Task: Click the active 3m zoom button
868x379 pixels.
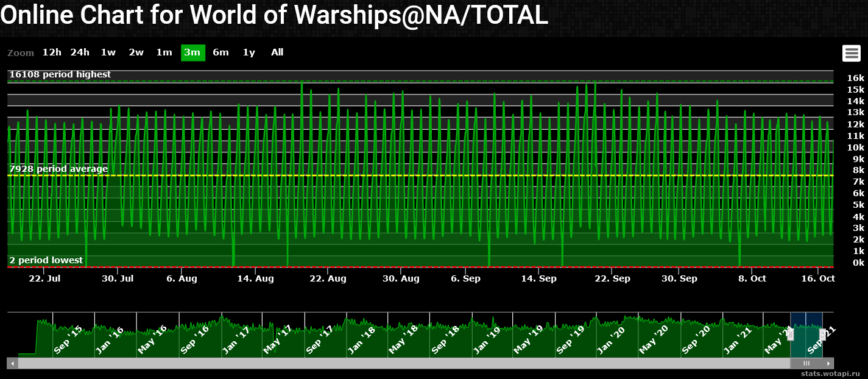Action: tap(192, 52)
